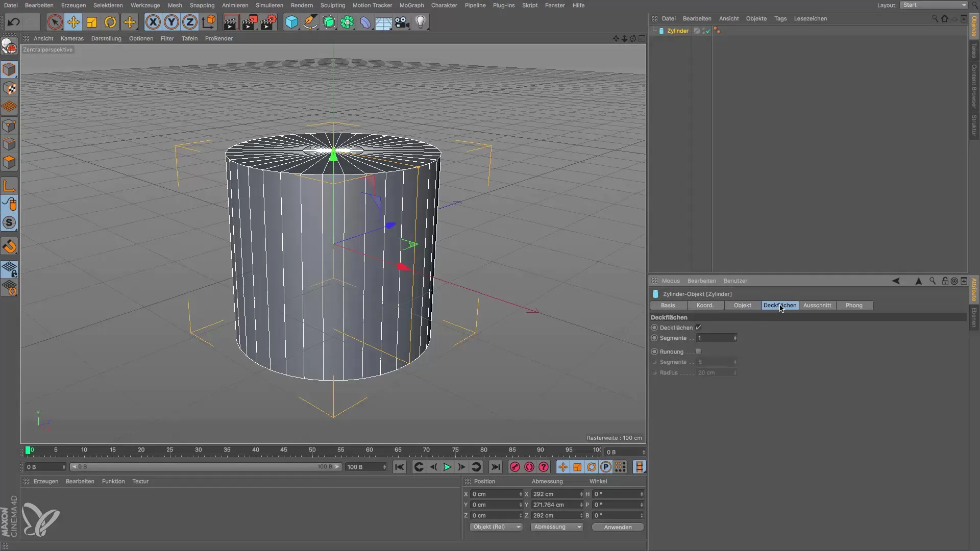This screenshot has width=980, height=551.
Task: Toggle Y axis lock
Action: [x=171, y=22]
